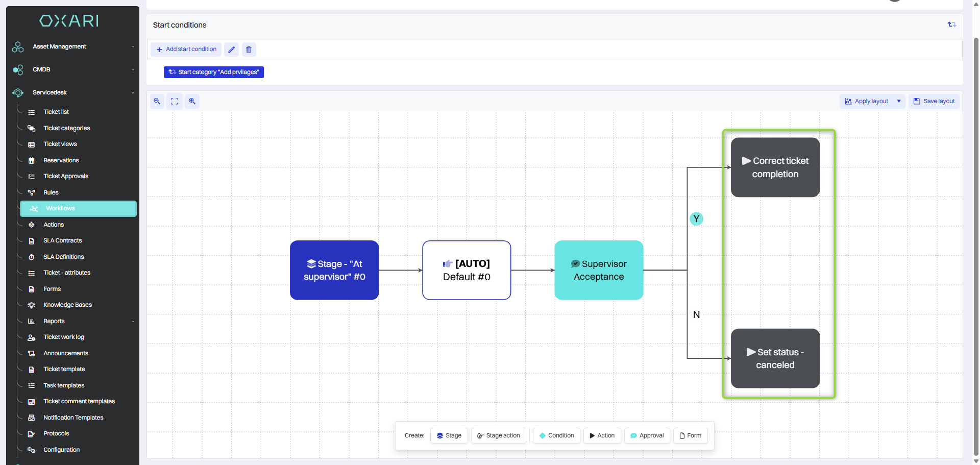980x465 pixels.
Task: Click the Y branch label on connector
Action: click(696, 219)
